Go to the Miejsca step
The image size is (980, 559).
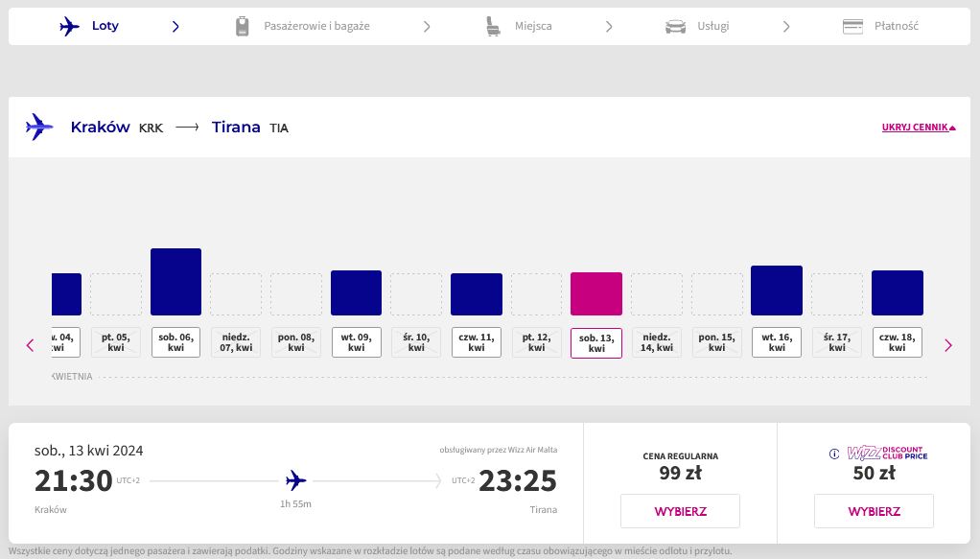[x=532, y=27]
